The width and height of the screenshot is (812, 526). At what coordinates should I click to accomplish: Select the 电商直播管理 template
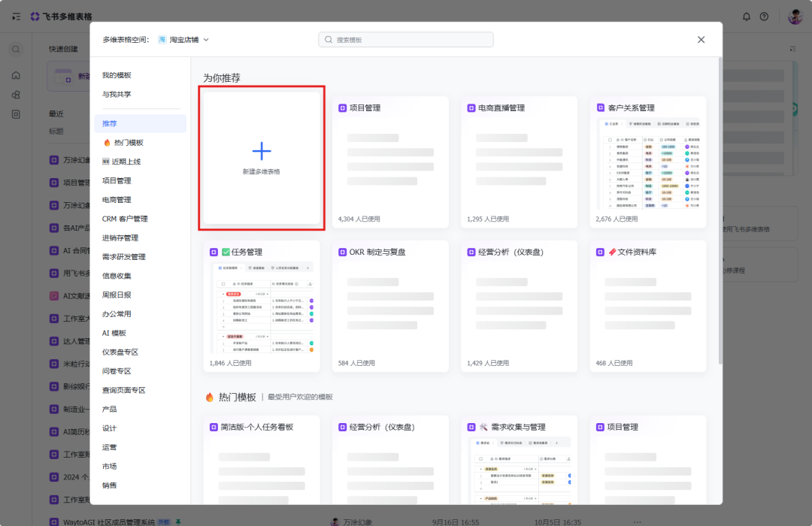(519, 162)
